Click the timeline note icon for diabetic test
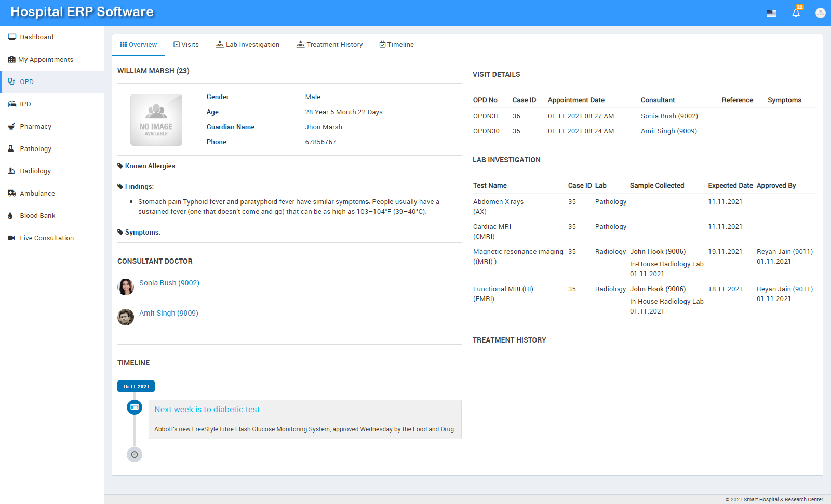This screenshot has height=504, width=831. pos(135,407)
